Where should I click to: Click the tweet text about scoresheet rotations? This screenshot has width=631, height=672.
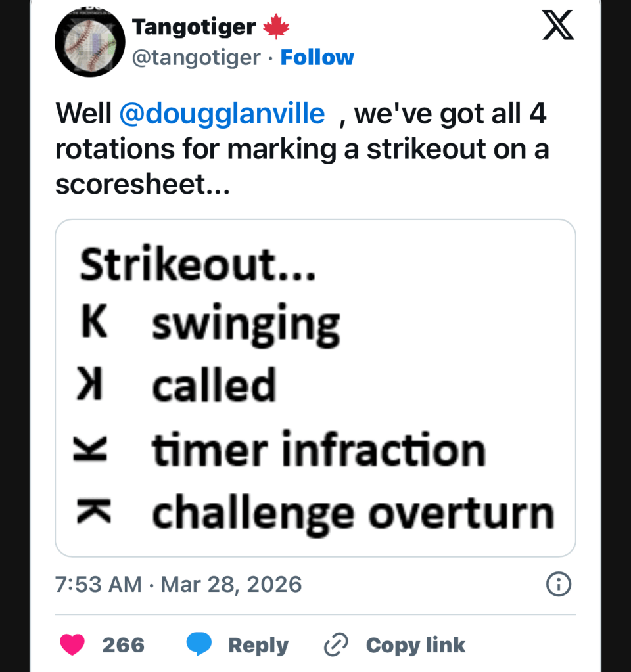pyautogui.click(x=302, y=149)
